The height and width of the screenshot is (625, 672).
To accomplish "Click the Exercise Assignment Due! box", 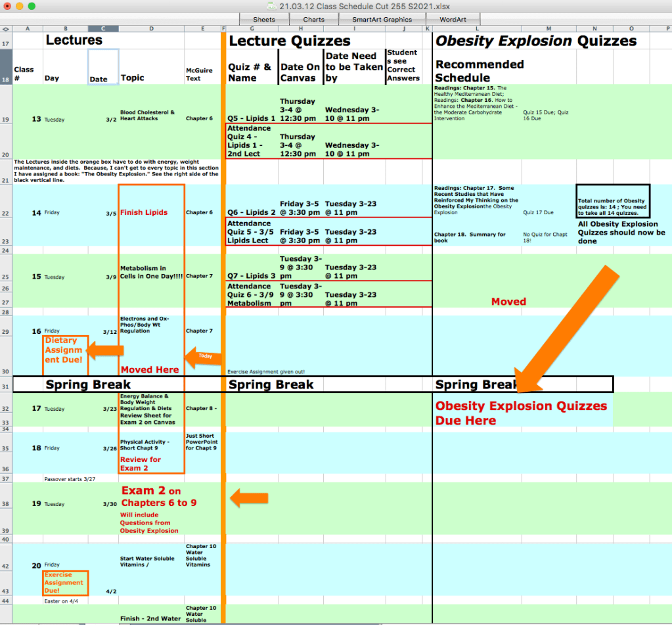I will tap(64, 582).
